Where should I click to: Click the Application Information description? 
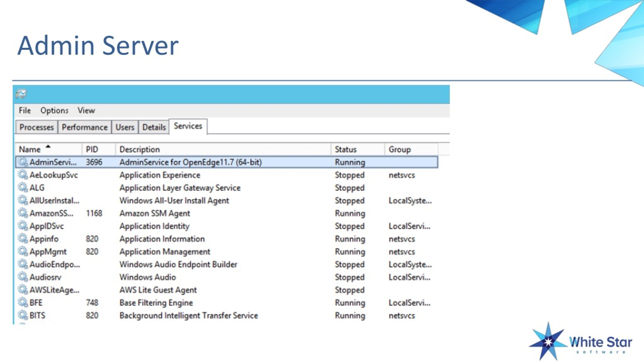pos(162,239)
